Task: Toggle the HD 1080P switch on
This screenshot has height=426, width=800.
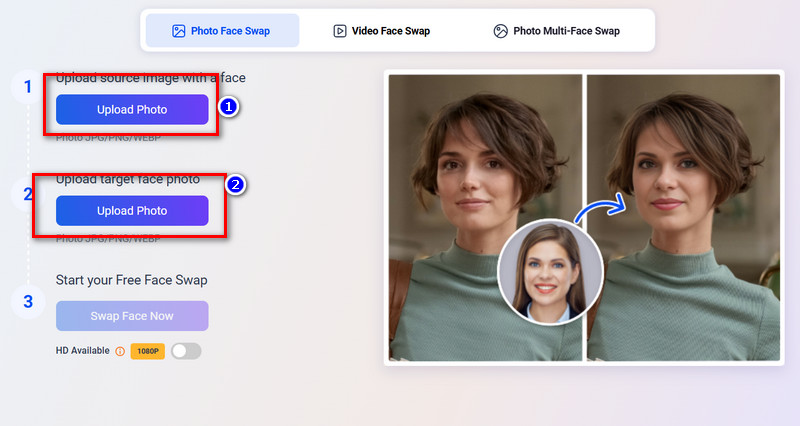Action: tap(186, 351)
